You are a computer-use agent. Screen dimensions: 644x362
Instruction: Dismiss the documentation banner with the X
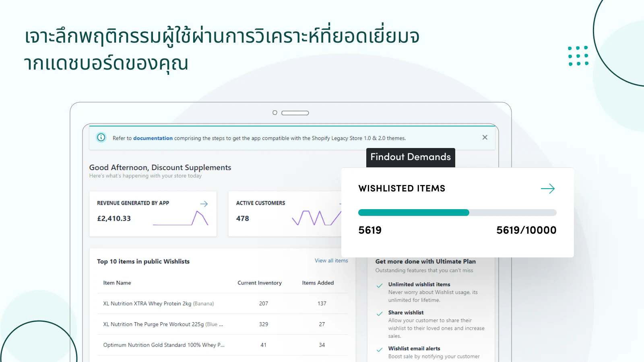(485, 138)
